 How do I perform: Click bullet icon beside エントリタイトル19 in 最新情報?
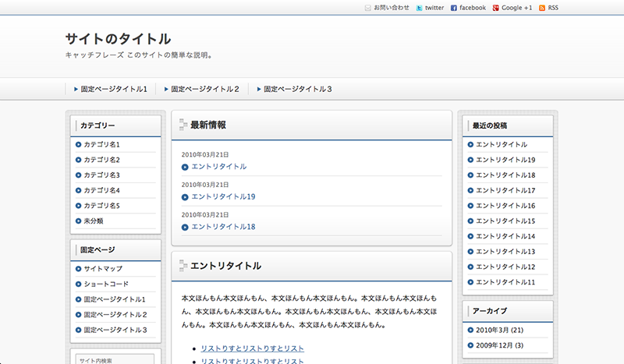pyautogui.click(x=185, y=197)
